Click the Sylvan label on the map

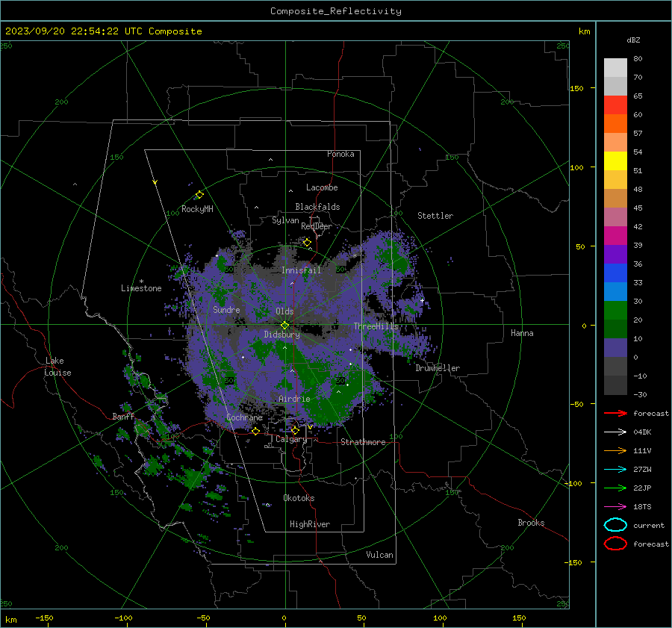point(285,220)
